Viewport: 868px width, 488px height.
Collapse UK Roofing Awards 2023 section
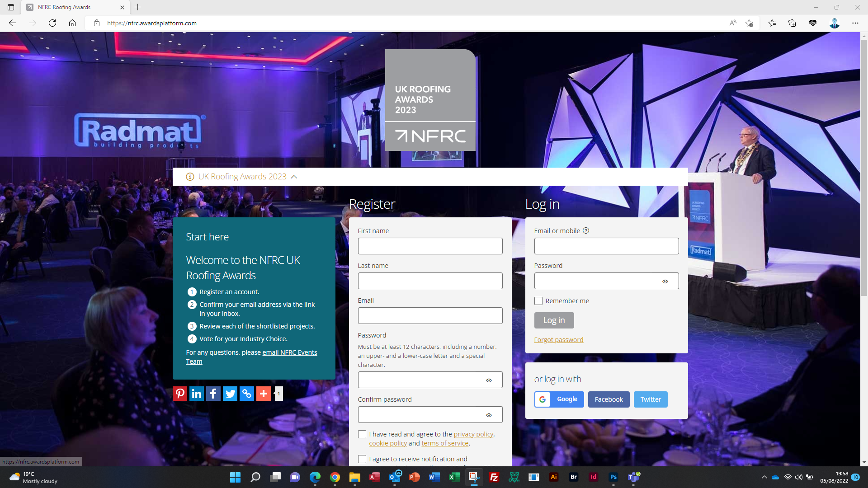(x=294, y=177)
